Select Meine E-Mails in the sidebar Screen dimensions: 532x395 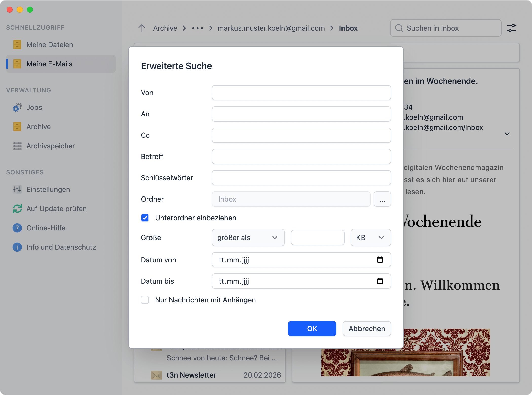49,64
